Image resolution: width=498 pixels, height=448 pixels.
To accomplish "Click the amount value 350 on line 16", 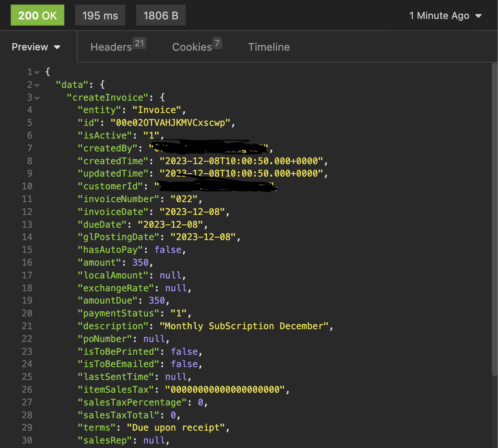I will [x=141, y=262].
